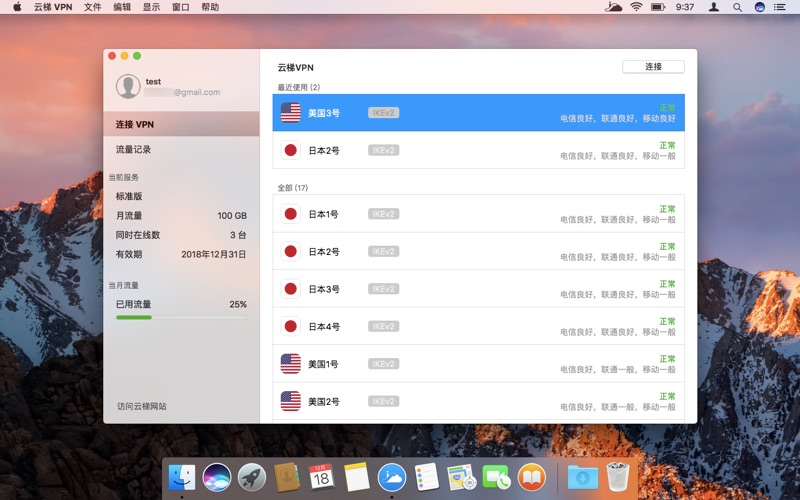Click the Siri icon in menu bar
The height and width of the screenshot is (500, 800).
click(760, 7)
